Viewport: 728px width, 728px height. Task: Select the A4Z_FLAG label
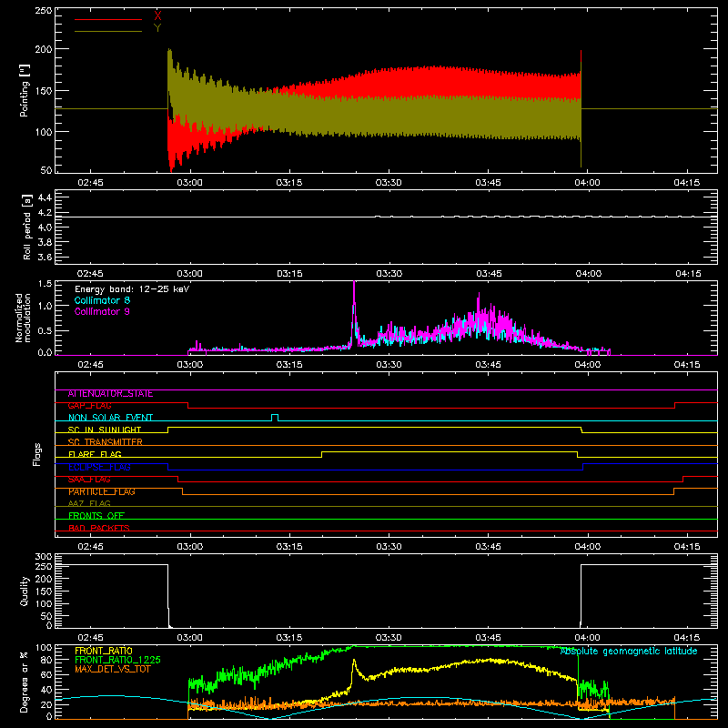coord(89,504)
